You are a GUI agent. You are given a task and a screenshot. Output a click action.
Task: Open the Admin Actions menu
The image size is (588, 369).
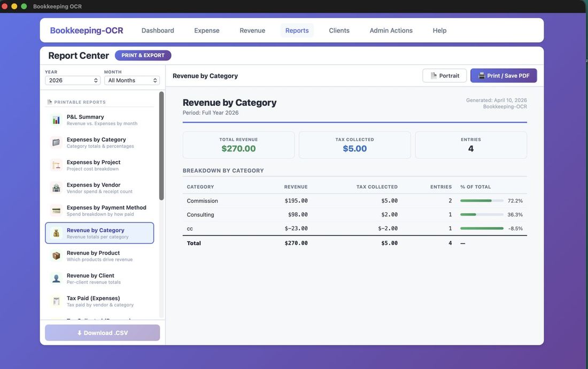pos(391,30)
